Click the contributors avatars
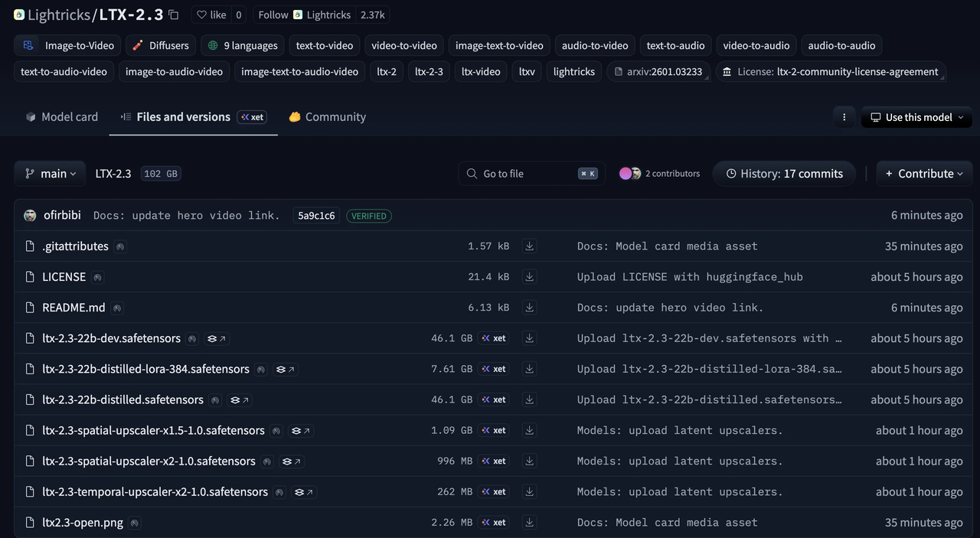980x538 pixels. coord(630,174)
